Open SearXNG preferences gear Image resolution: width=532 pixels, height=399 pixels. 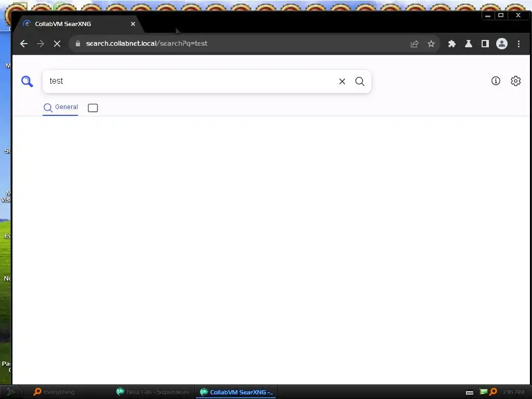pos(516,81)
